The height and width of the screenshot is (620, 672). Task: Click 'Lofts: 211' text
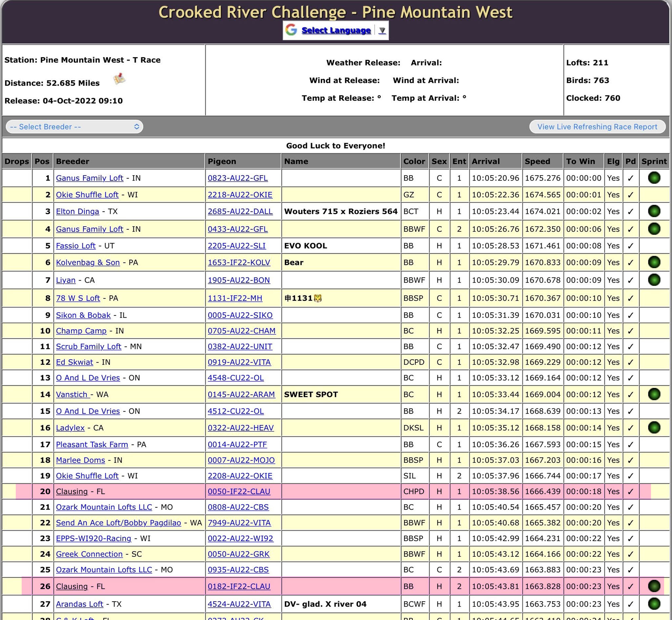(x=587, y=63)
